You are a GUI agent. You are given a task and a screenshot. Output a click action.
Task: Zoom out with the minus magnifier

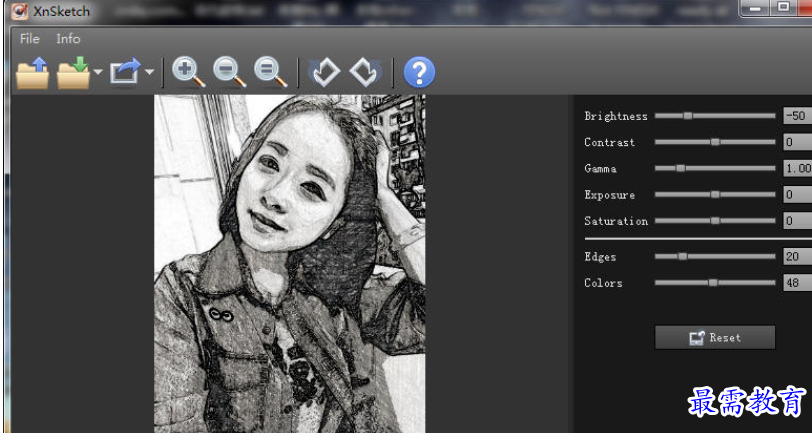tap(229, 73)
